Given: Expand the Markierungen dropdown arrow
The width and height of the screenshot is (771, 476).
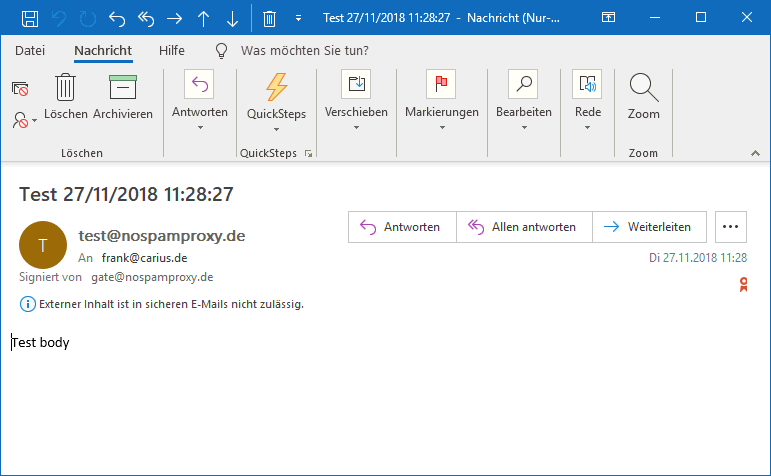Looking at the screenshot, I should tap(442, 127).
